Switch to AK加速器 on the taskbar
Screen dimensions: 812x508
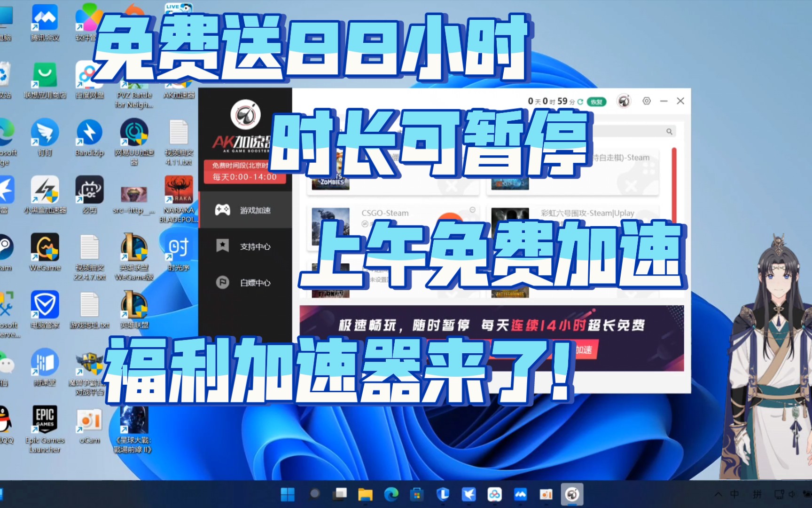[572, 494]
